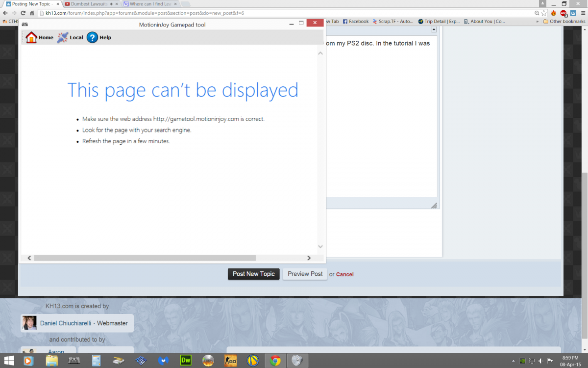
Task: Open Help in MotioninJoy toolbar
Action: [x=93, y=37]
